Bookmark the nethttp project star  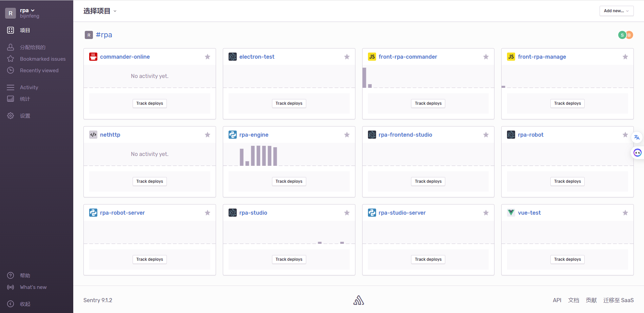[208, 135]
